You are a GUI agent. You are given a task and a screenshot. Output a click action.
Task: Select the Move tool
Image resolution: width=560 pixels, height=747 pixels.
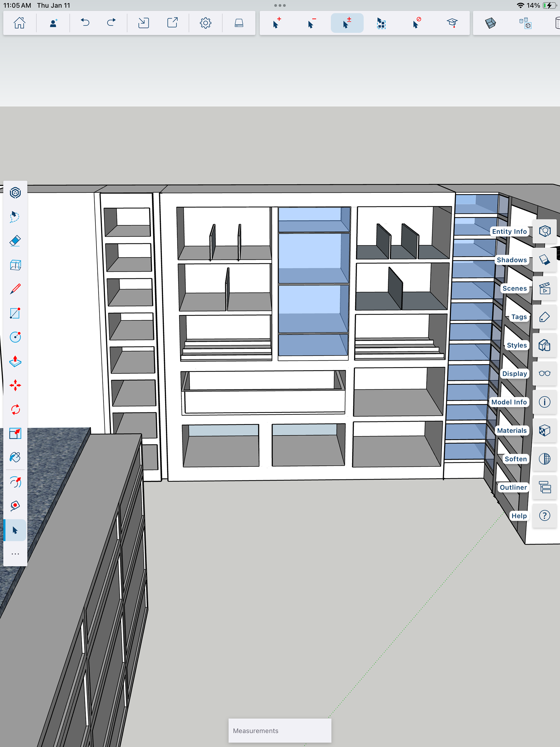[15, 385]
